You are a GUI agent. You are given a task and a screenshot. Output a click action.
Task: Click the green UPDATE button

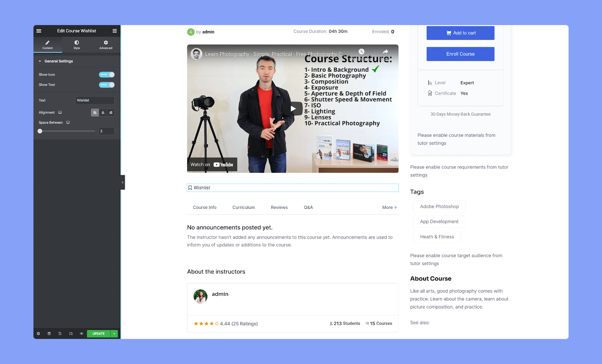coord(99,334)
